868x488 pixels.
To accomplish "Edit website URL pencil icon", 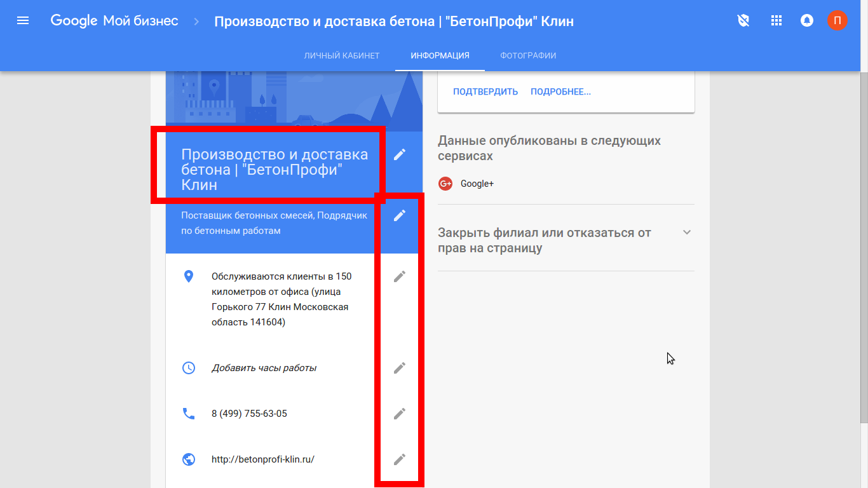I will tap(399, 459).
